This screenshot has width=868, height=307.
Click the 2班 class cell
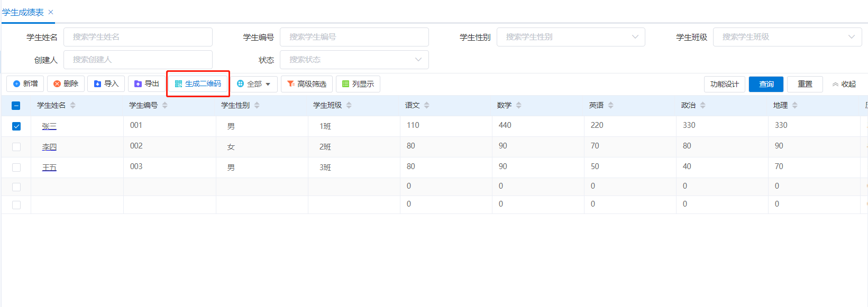click(x=325, y=147)
